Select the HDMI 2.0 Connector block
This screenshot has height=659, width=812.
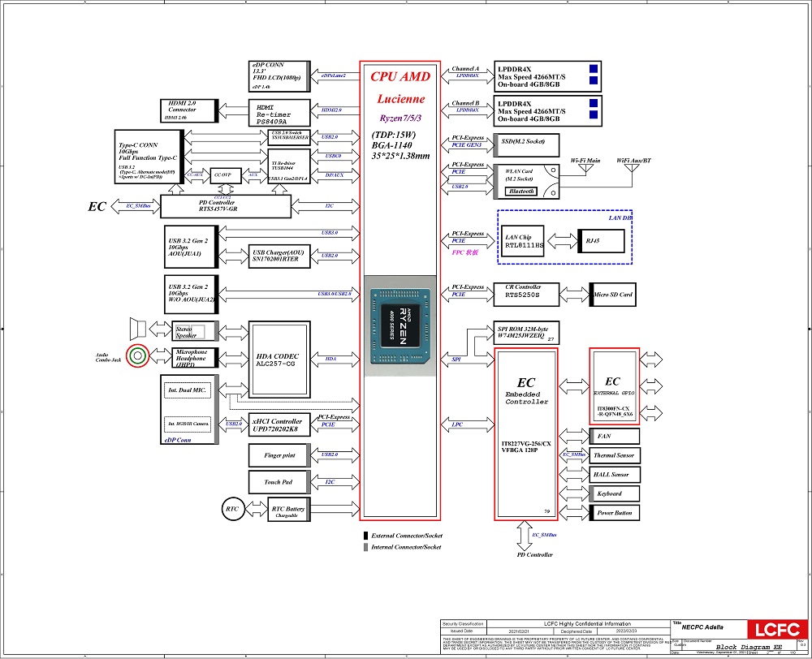click(189, 111)
